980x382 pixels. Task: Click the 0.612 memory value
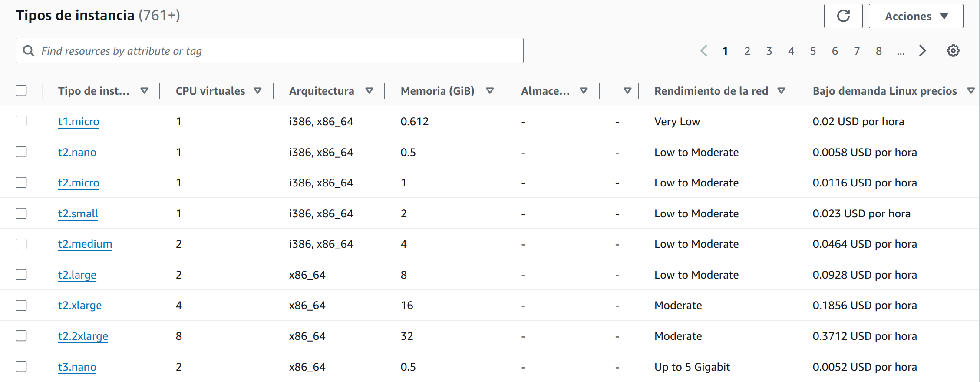pyautogui.click(x=415, y=121)
